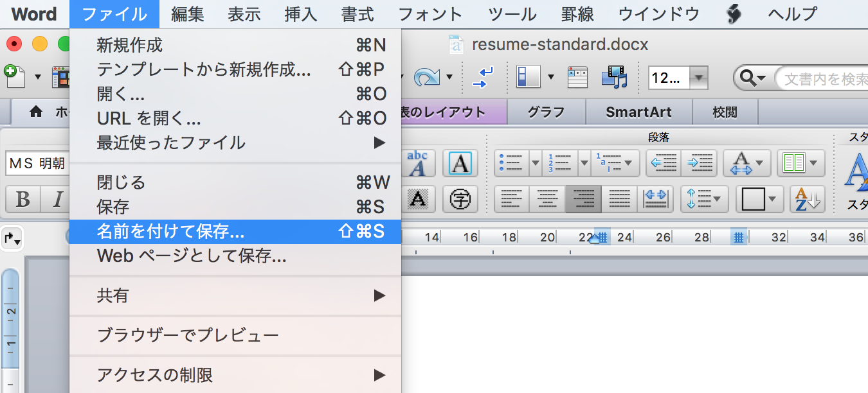The width and height of the screenshot is (868, 393).
Task: Click the tab stop type selector on ruler
Action: pyautogui.click(x=12, y=238)
